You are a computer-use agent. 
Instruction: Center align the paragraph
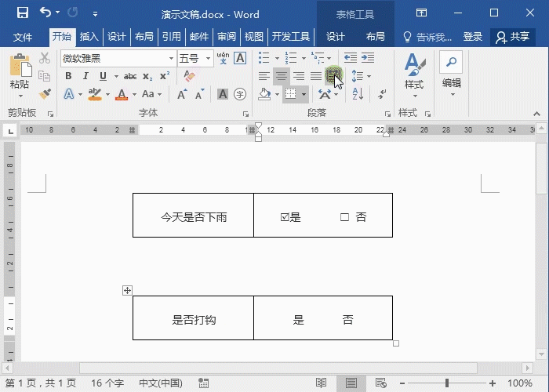pos(282,76)
